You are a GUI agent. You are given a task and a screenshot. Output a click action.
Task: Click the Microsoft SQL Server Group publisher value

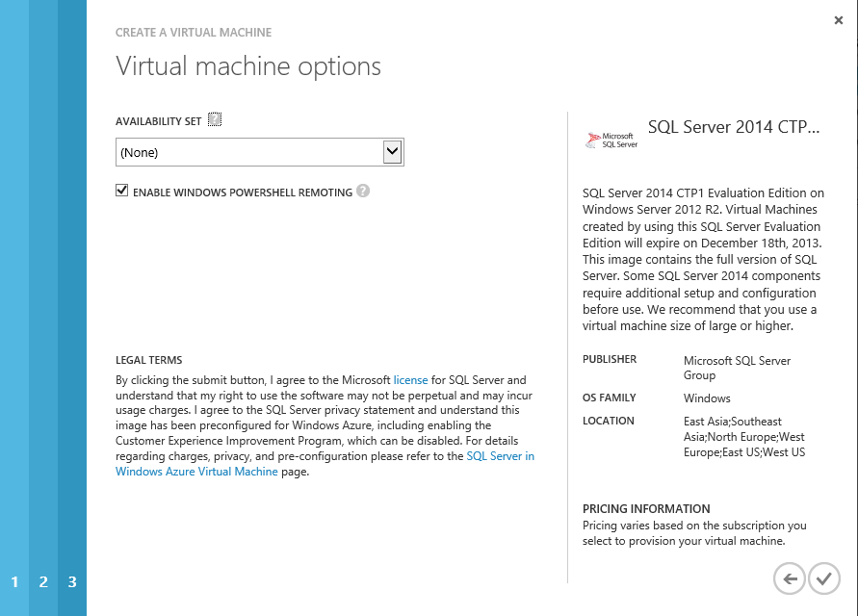click(x=737, y=369)
